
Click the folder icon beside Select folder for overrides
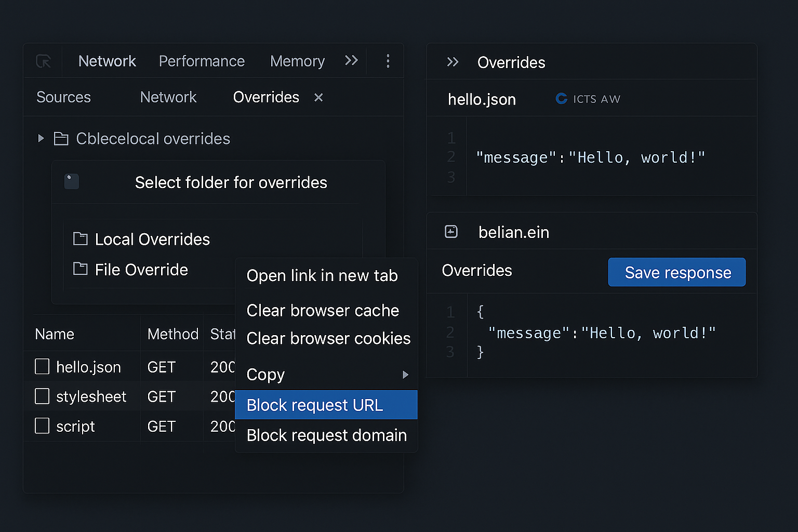[71, 181]
